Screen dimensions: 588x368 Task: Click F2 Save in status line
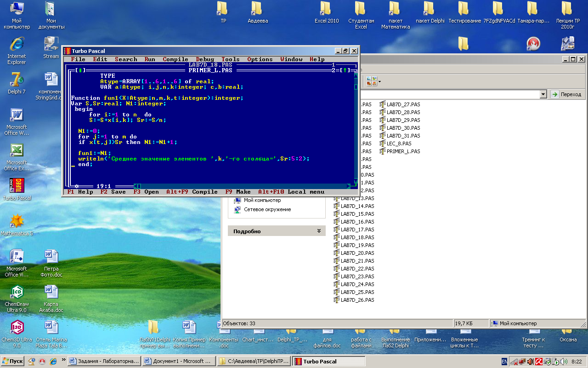[113, 192]
